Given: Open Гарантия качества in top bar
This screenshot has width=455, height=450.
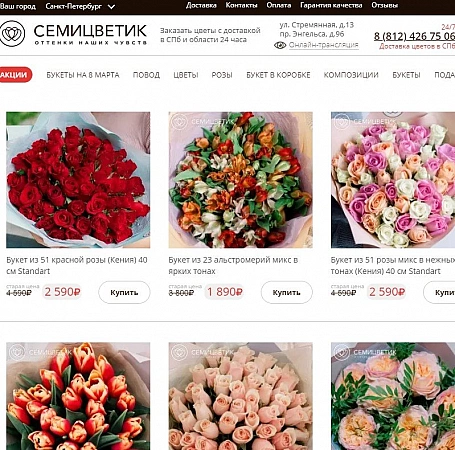Looking at the screenshot, I should coord(331,5).
